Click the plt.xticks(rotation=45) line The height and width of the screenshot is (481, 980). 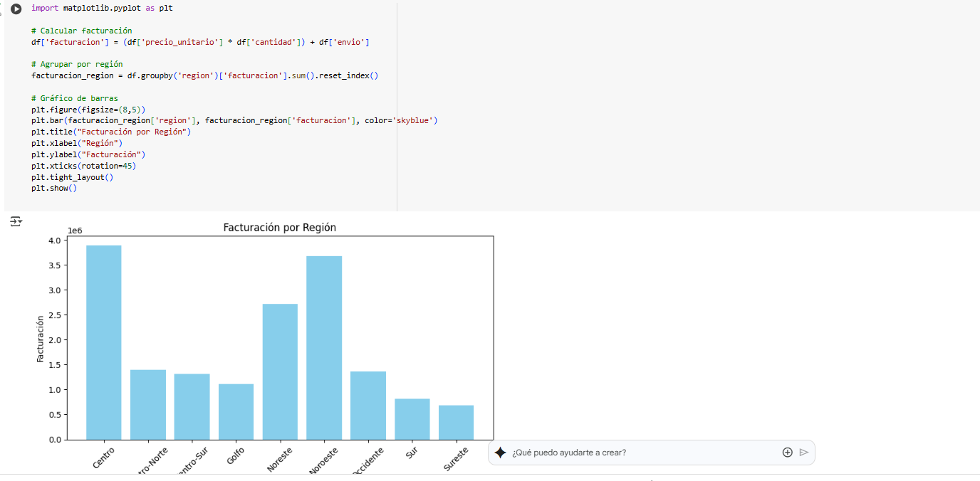tap(83, 166)
